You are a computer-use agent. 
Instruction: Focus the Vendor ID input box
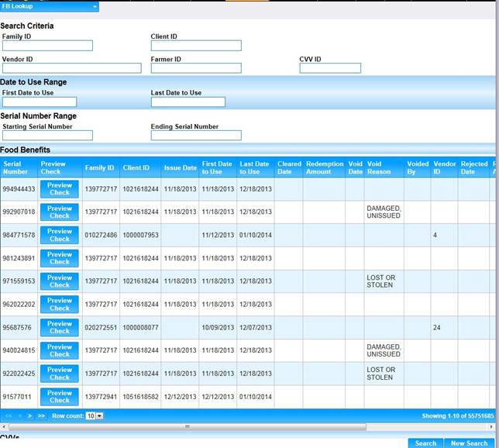[71, 68]
